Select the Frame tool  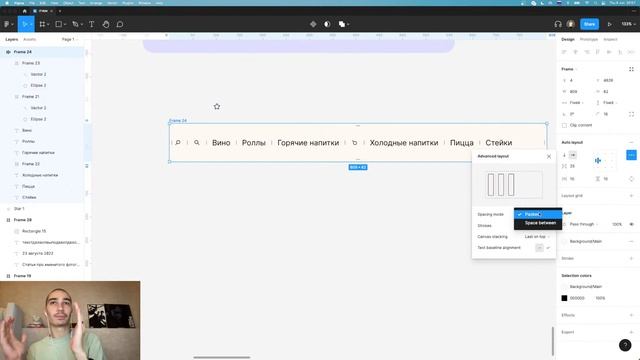(42, 24)
